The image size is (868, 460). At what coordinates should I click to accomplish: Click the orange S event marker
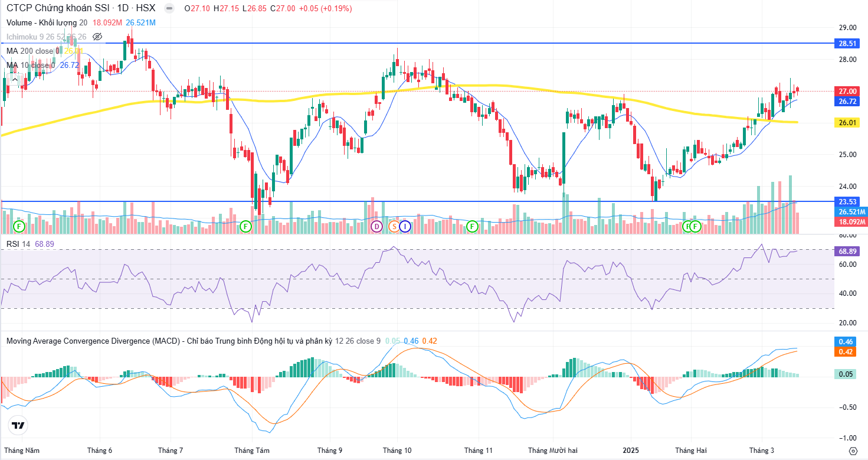coord(394,226)
